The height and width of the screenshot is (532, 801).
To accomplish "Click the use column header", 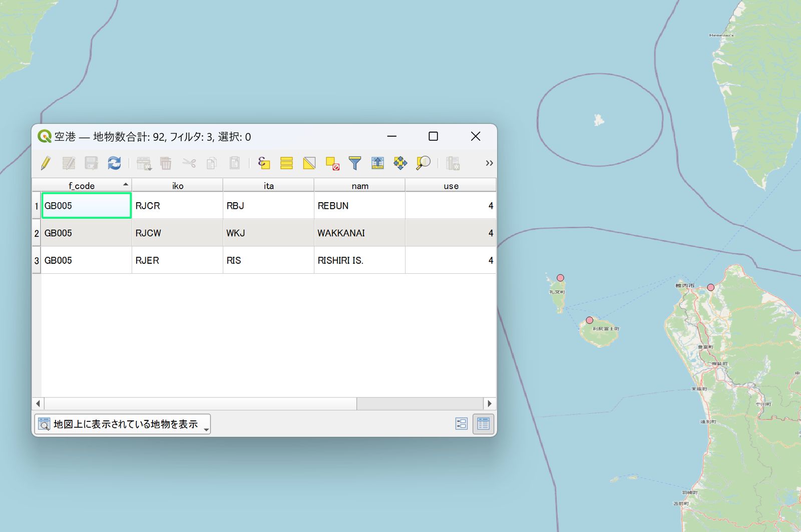I will click(x=451, y=186).
